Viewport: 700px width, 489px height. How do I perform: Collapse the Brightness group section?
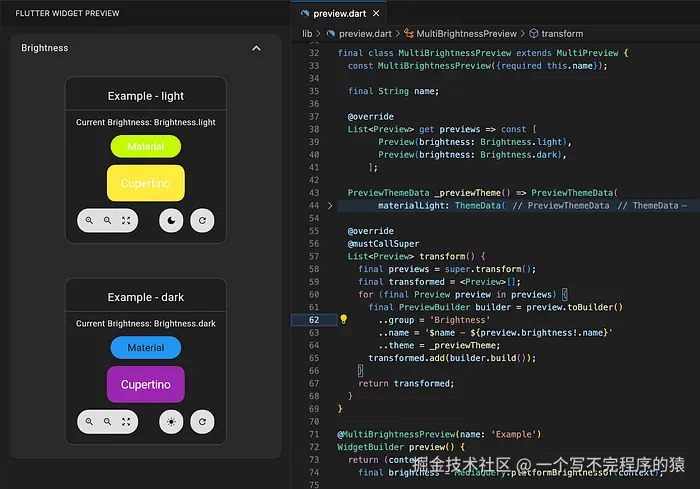pos(256,48)
